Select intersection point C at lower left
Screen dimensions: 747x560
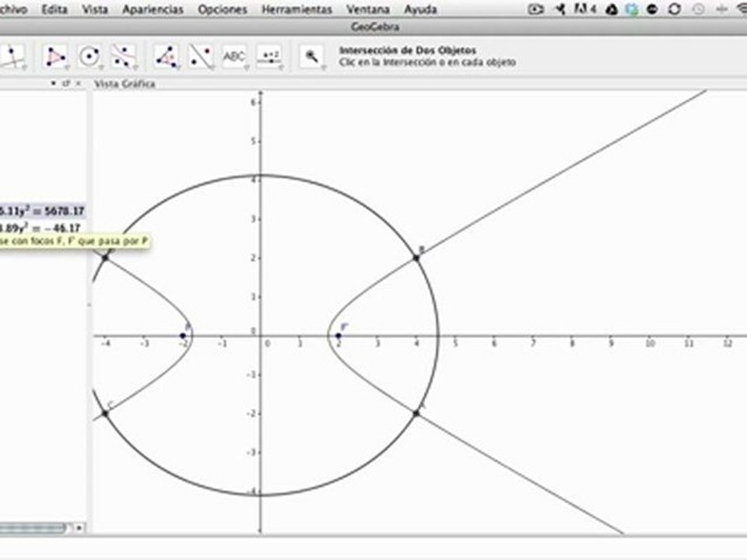[105, 413]
